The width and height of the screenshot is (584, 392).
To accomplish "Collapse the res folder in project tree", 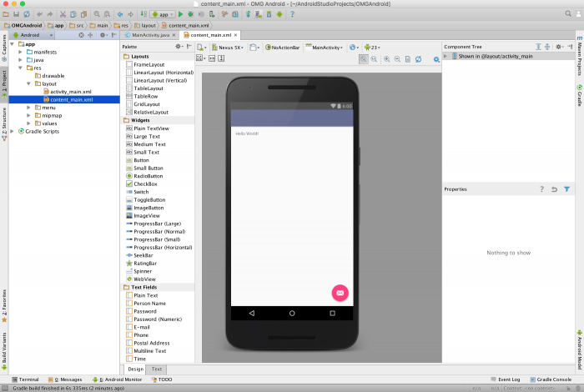I will pyautogui.click(x=20, y=68).
